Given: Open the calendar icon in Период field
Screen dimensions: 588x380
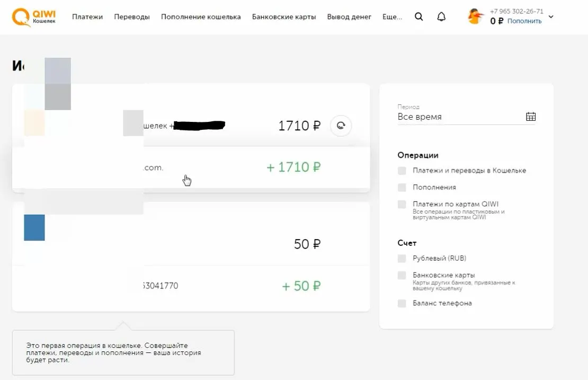Looking at the screenshot, I should pyautogui.click(x=531, y=117).
